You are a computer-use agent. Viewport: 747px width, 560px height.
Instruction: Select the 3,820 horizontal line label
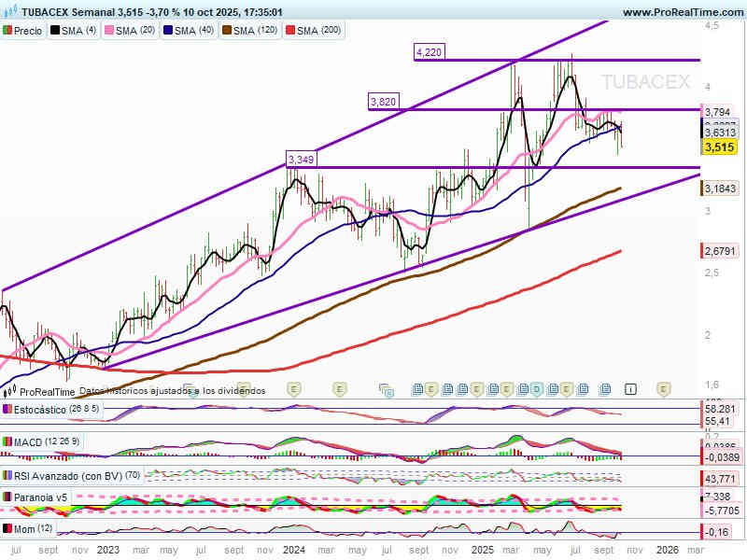[x=383, y=101]
